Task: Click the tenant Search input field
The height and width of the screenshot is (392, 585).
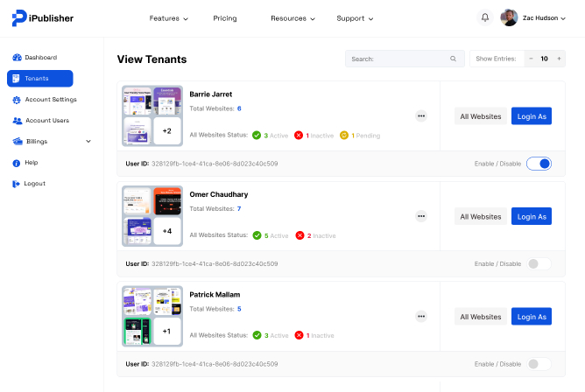Action: (x=405, y=59)
